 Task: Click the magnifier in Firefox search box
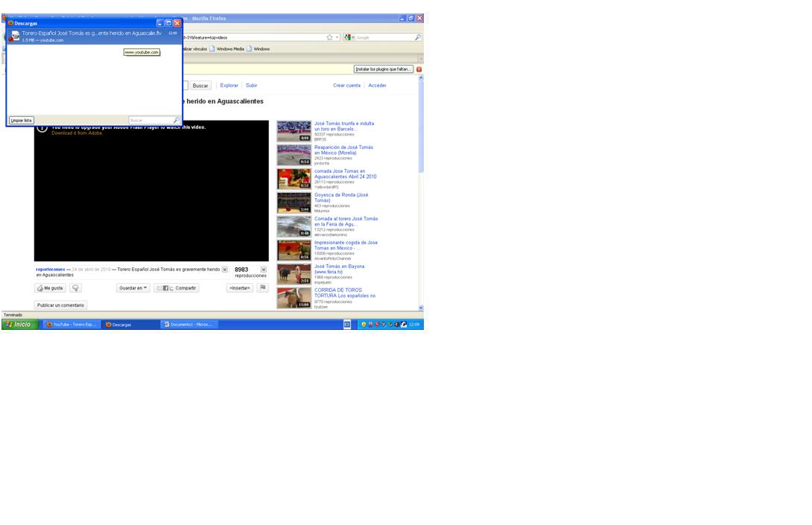418,37
